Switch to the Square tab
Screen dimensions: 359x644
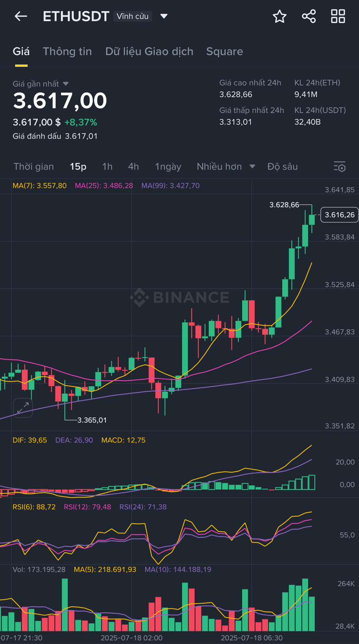tap(225, 51)
